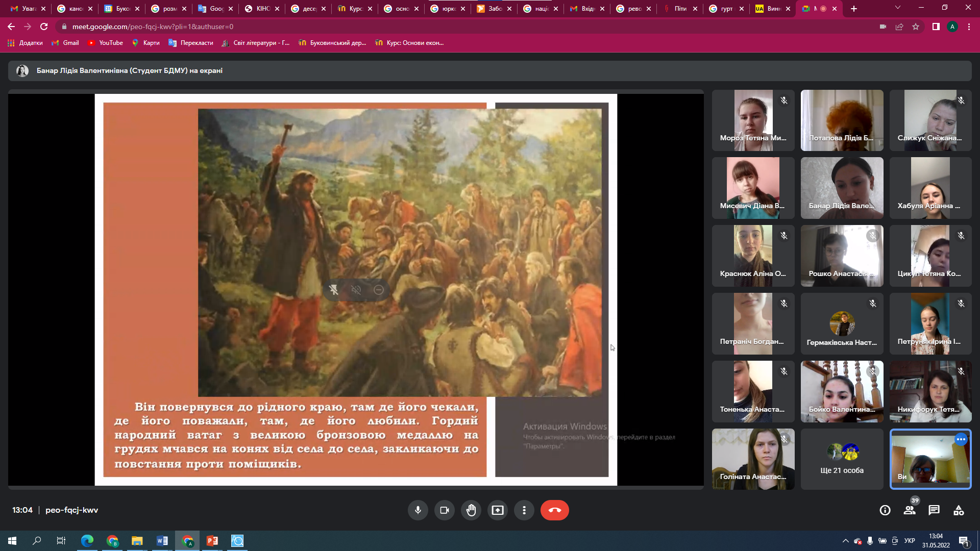980x551 pixels.
Task: Switch to the 'Вхідн' Gmail tab
Action: pyautogui.click(x=587, y=9)
